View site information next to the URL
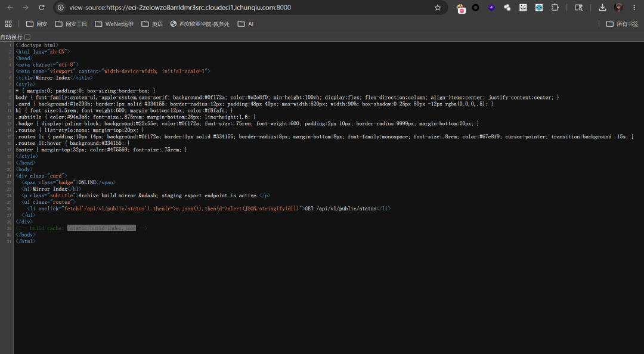The image size is (644, 354). 60,7
